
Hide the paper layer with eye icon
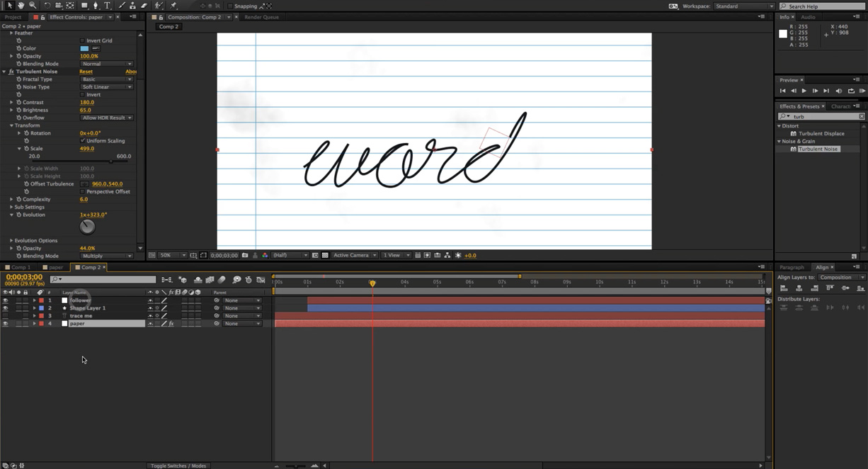(x=5, y=324)
